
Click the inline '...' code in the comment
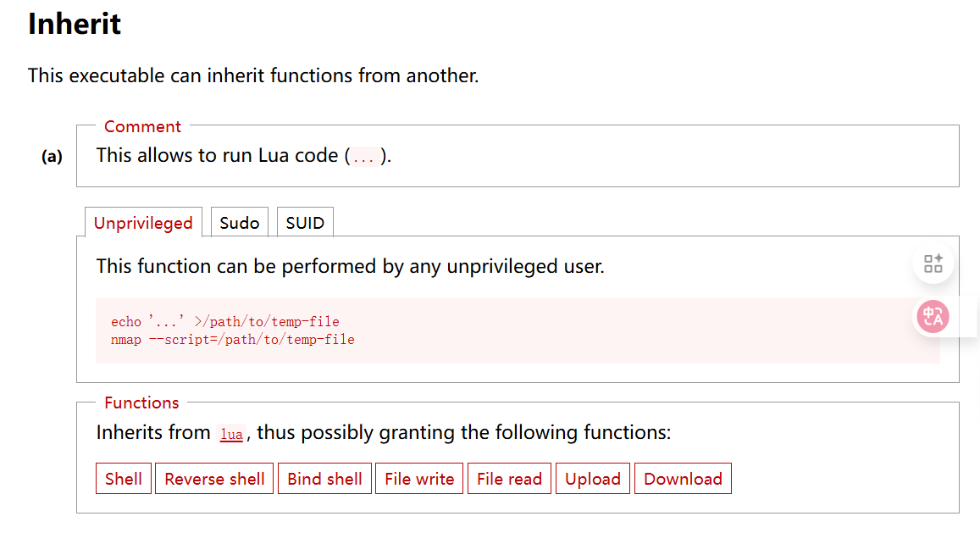coord(363,158)
